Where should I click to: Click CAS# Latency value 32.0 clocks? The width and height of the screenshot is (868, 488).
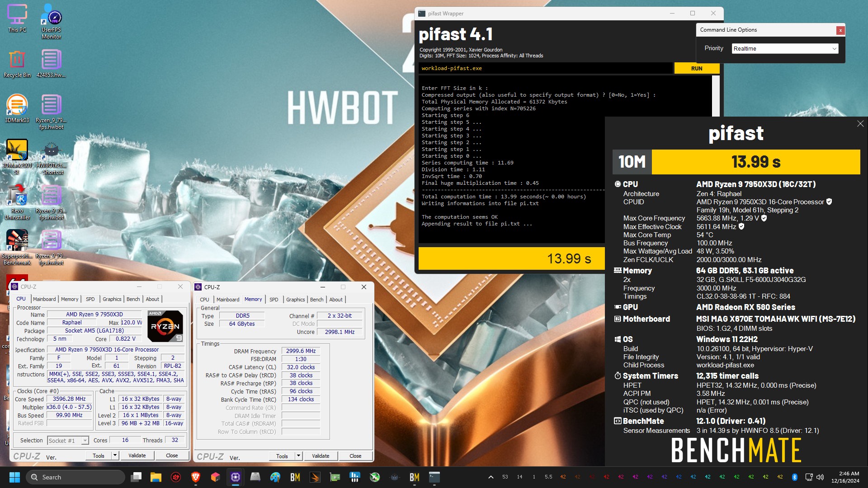(301, 367)
